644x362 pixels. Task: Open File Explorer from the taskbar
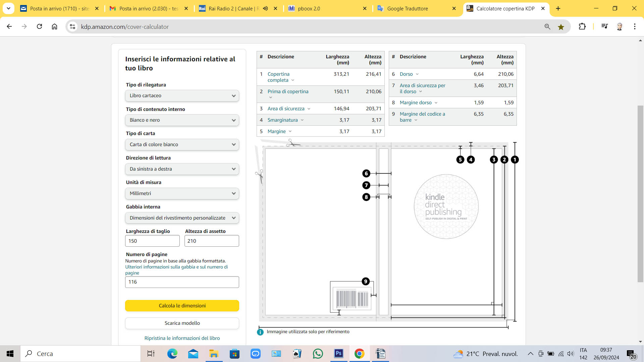point(214,354)
